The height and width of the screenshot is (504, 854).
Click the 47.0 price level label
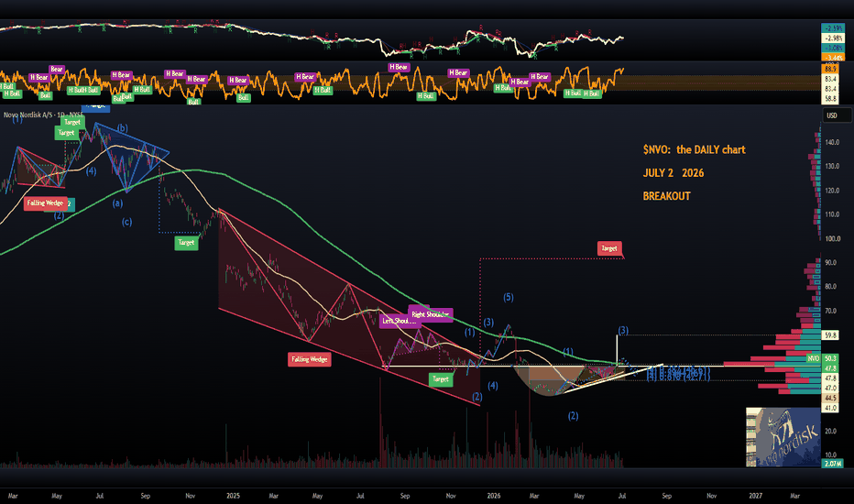(x=830, y=388)
